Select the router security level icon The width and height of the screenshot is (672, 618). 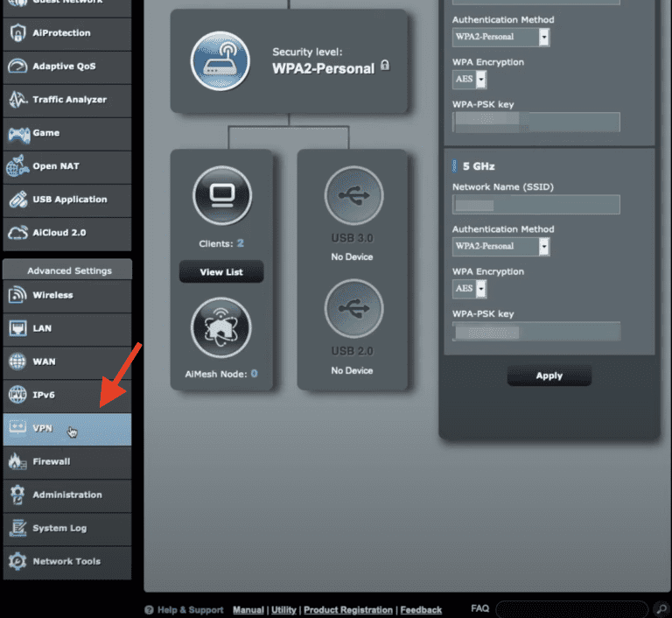220,60
